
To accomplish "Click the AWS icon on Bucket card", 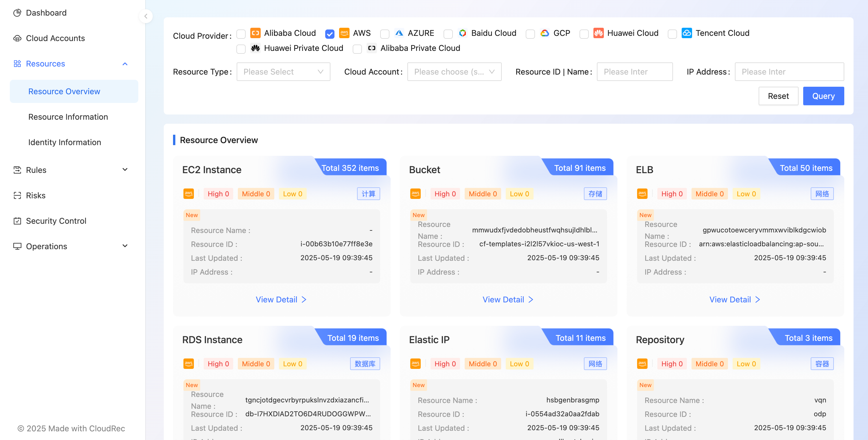I will point(415,194).
